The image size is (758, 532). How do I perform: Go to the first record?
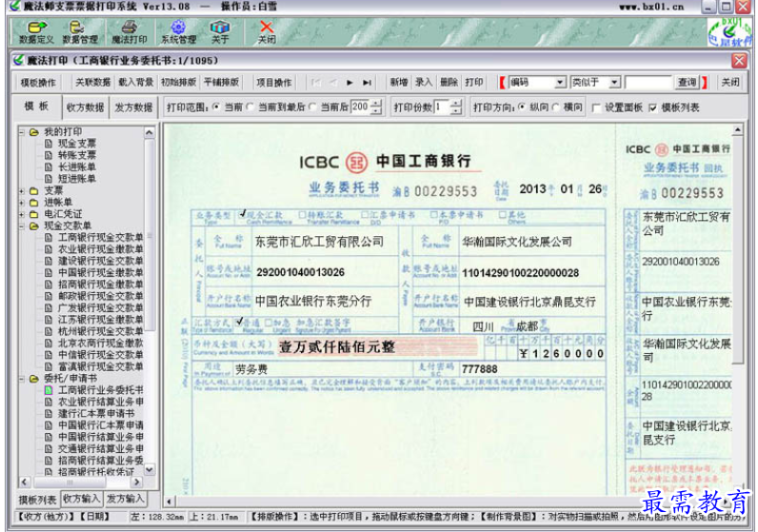pos(316,83)
